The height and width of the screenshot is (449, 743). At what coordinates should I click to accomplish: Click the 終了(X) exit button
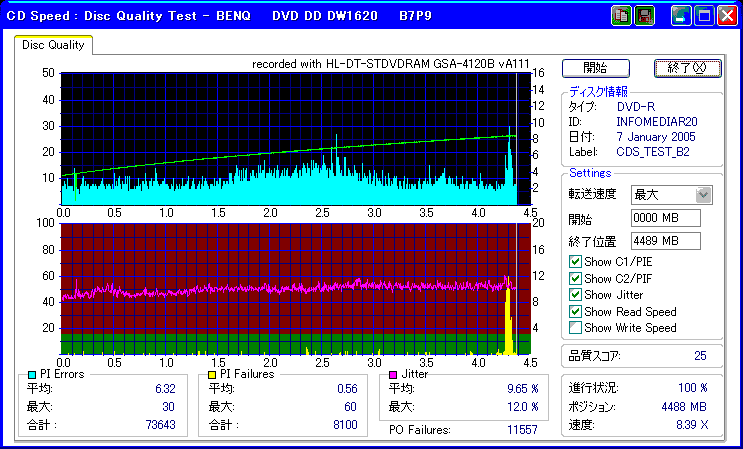(688, 68)
